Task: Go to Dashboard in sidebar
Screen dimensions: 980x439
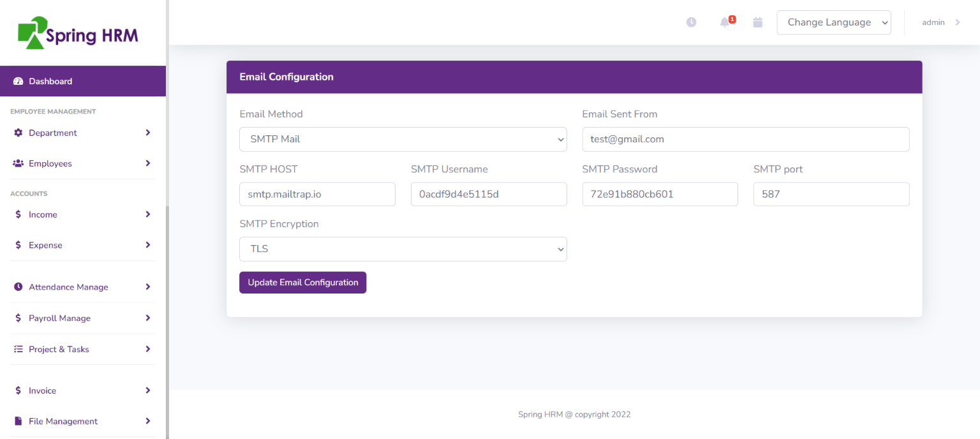Action: 50,81
